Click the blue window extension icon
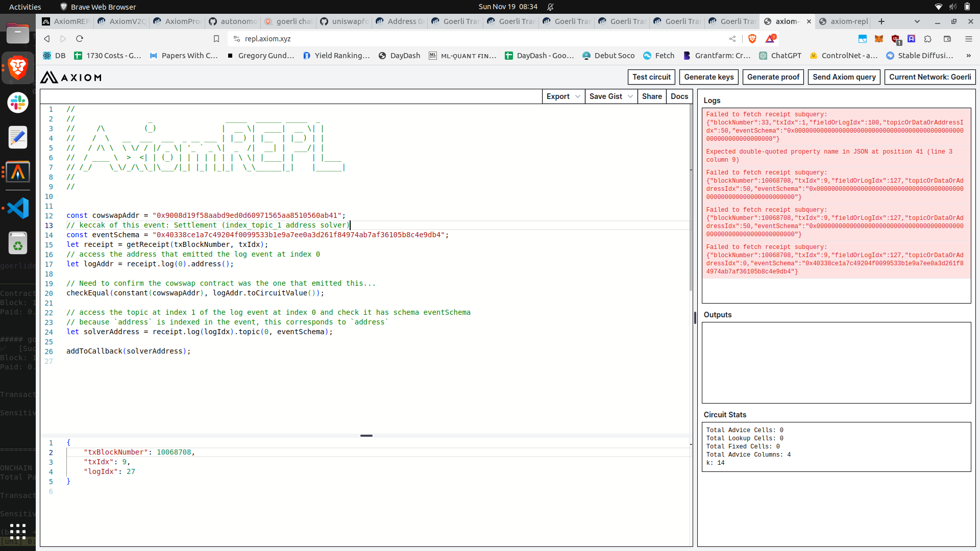980x551 pixels. pos(863,39)
